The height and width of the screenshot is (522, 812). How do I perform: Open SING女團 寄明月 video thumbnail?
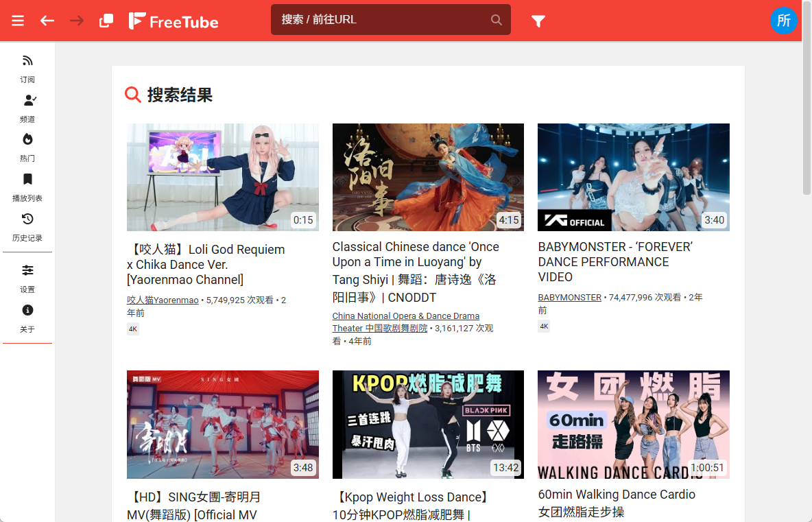[x=223, y=425]
